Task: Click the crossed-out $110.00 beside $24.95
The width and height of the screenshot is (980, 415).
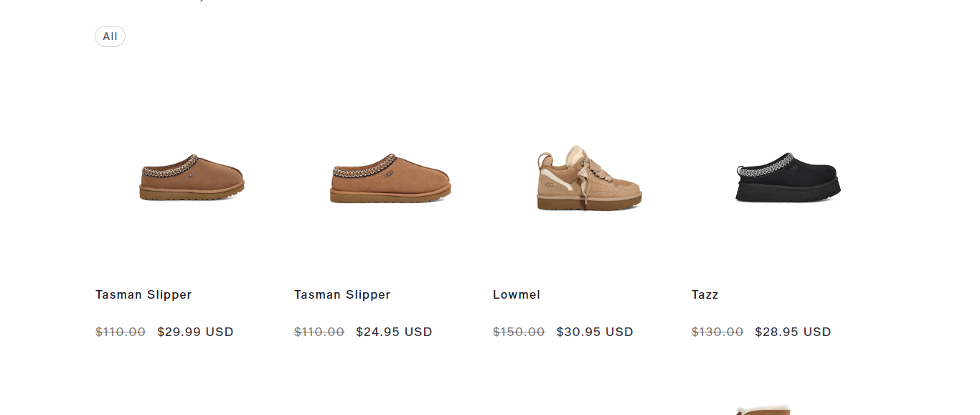Action: click(319, 332)
